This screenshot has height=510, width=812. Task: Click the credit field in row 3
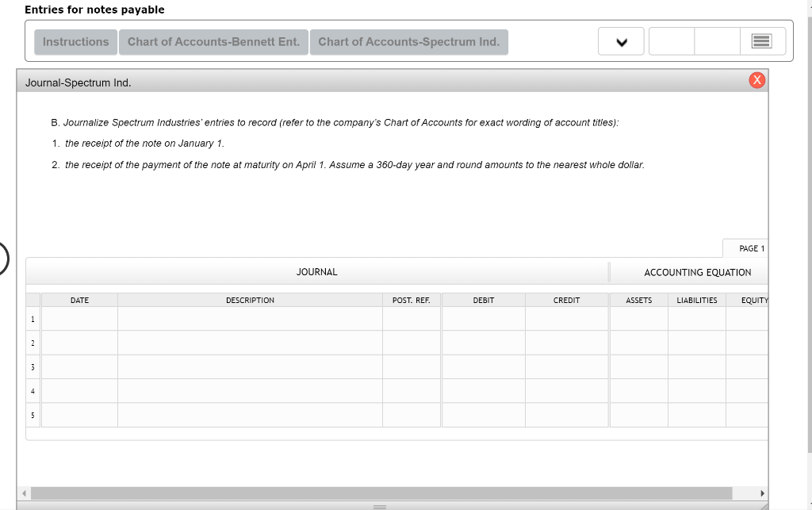(x=566, y=367)
